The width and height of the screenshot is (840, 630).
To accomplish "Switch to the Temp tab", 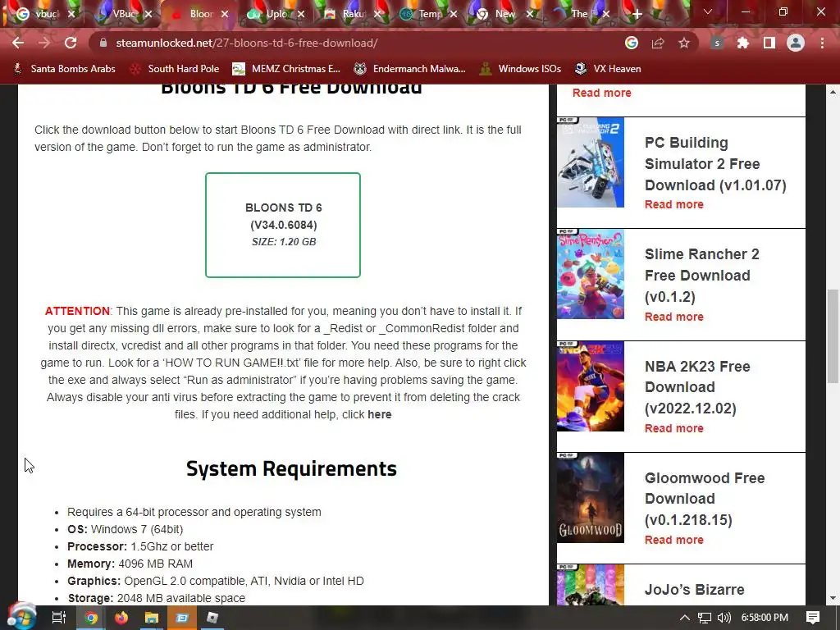I will (x=429, y=14).
